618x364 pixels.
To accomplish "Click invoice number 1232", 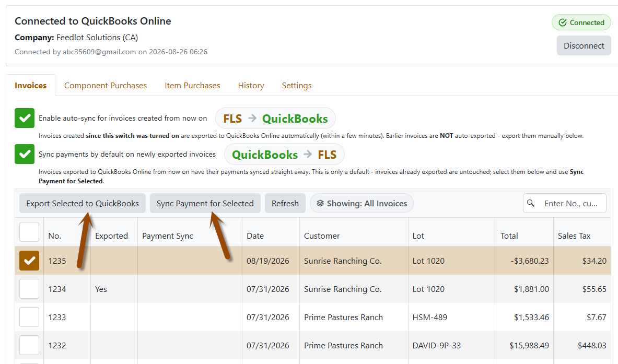I will click(x=57, y=345).
